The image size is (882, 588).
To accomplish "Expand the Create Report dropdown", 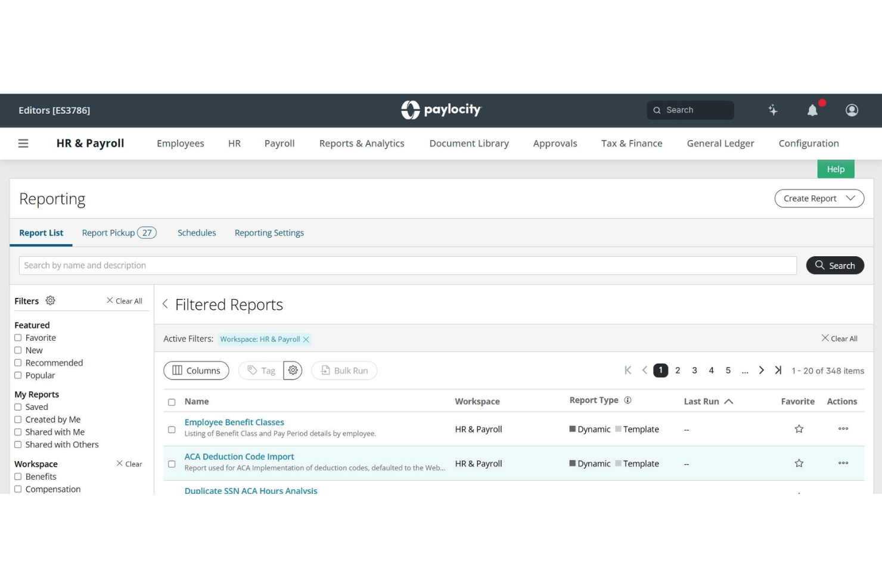I will point(819,198).
